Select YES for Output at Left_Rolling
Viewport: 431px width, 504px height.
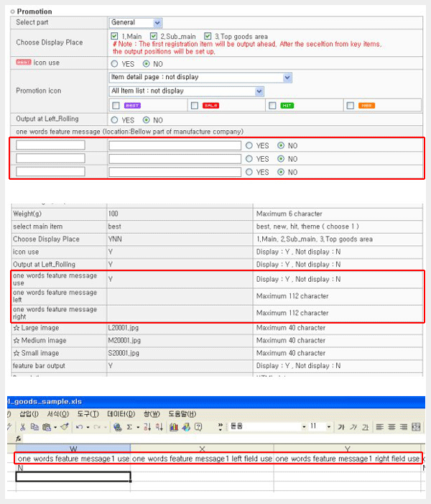pos(115,120)
